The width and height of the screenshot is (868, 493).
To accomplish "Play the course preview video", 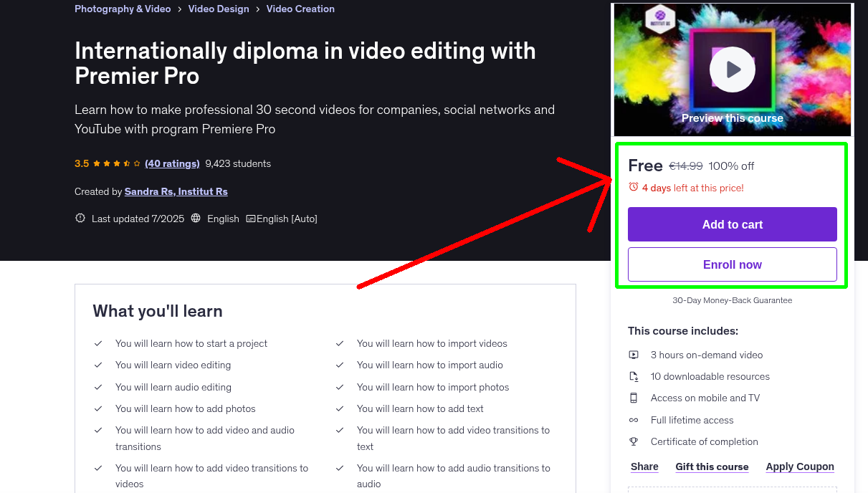I will pyautogui.click(x=732, y=70).
